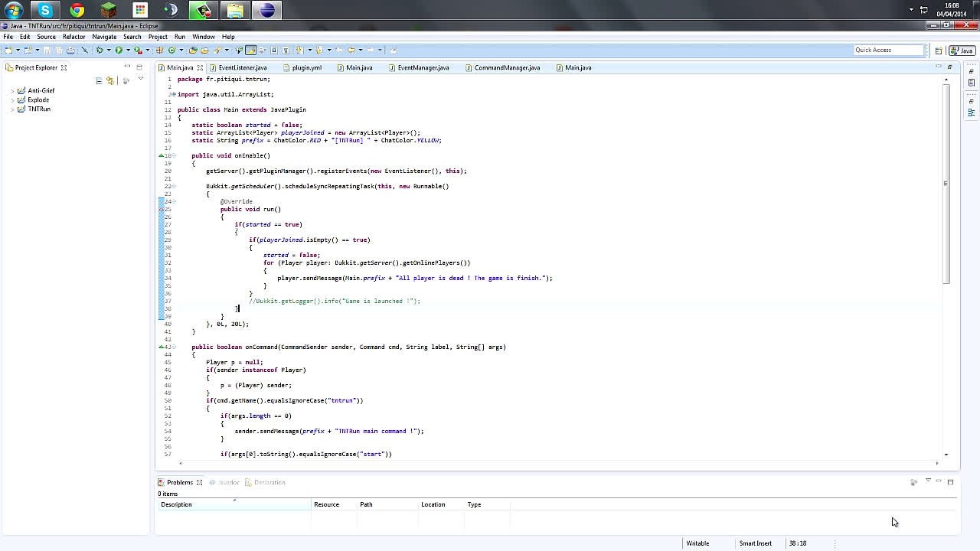
Task: Click into the Quick Access field
Action: click(x=890, y=50)
